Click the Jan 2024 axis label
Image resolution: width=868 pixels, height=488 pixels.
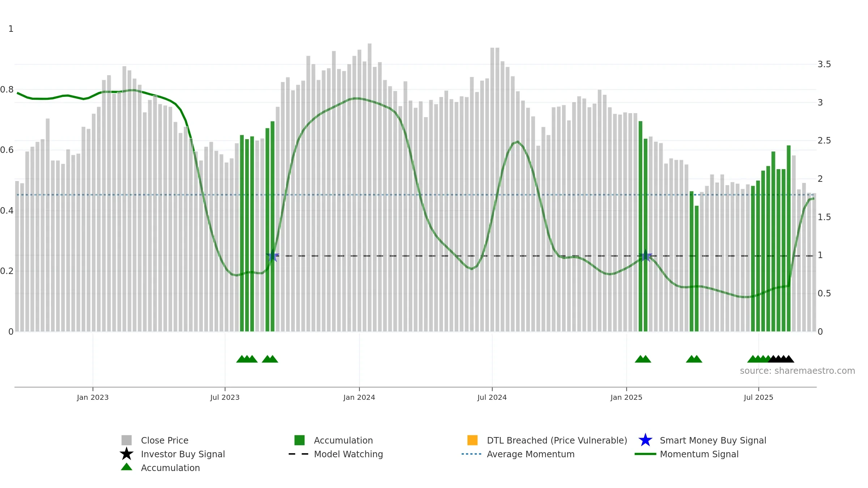point(359,397)
